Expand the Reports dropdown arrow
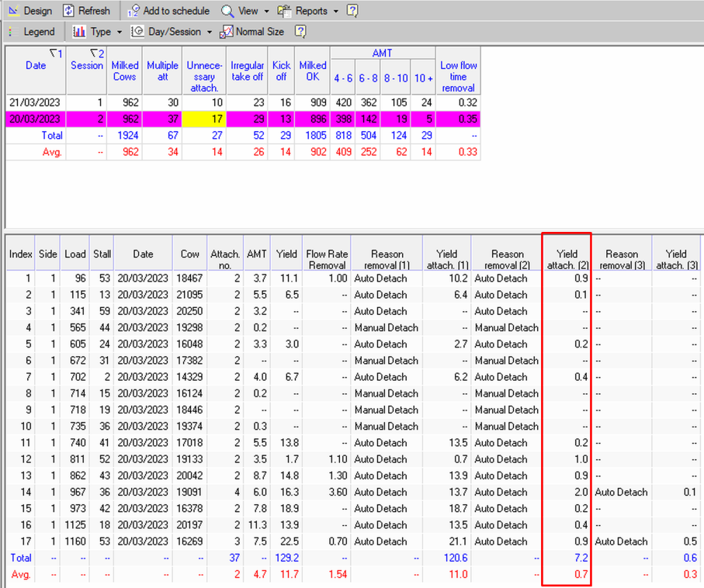Image resolution: width=704 pixels, height=588 pixels. click(335, 12)
